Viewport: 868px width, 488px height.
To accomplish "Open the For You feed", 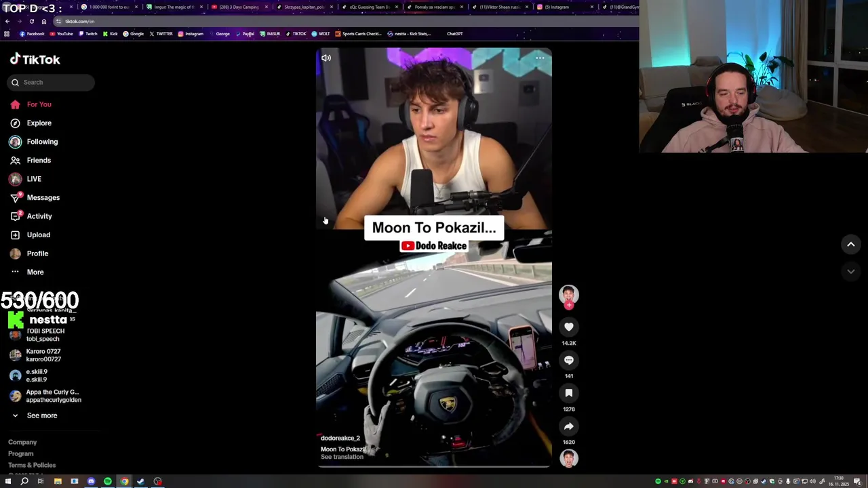I will point(39,104).
